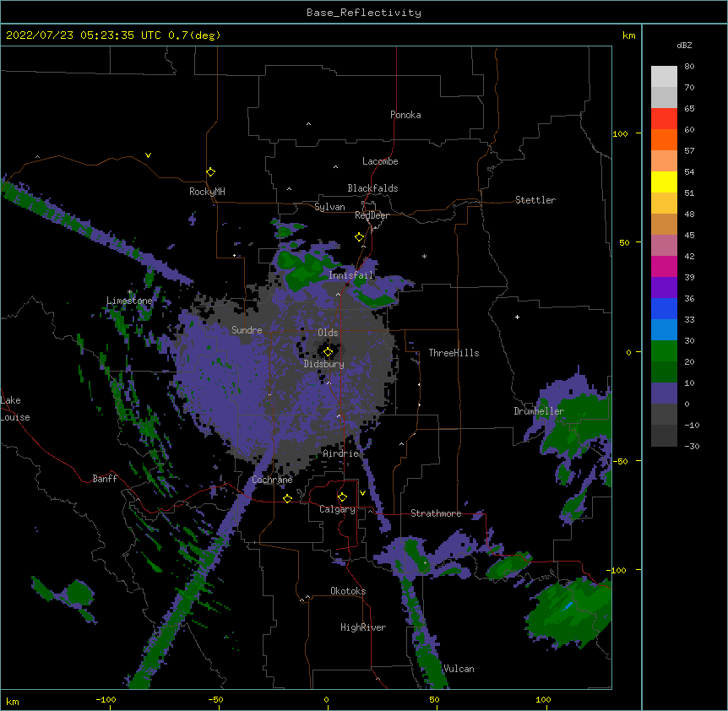The width and height of the screenshot is (728, 711).
Task: Click the ThreeHills town label
Action: 454,353
